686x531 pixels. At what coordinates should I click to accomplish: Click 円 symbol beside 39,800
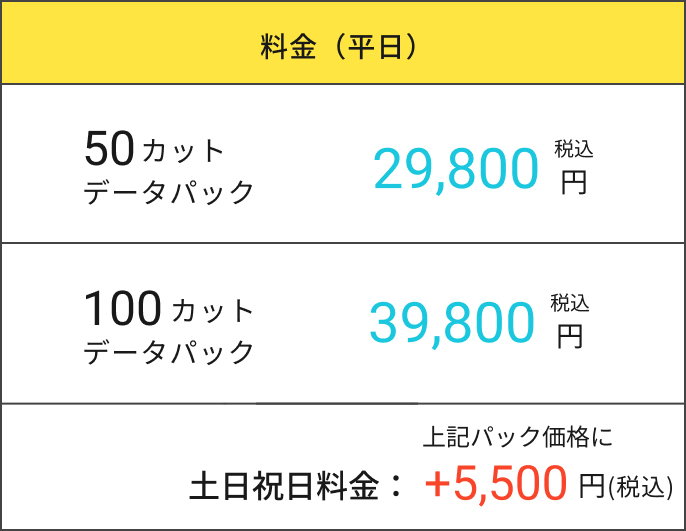tap(569, 336)
